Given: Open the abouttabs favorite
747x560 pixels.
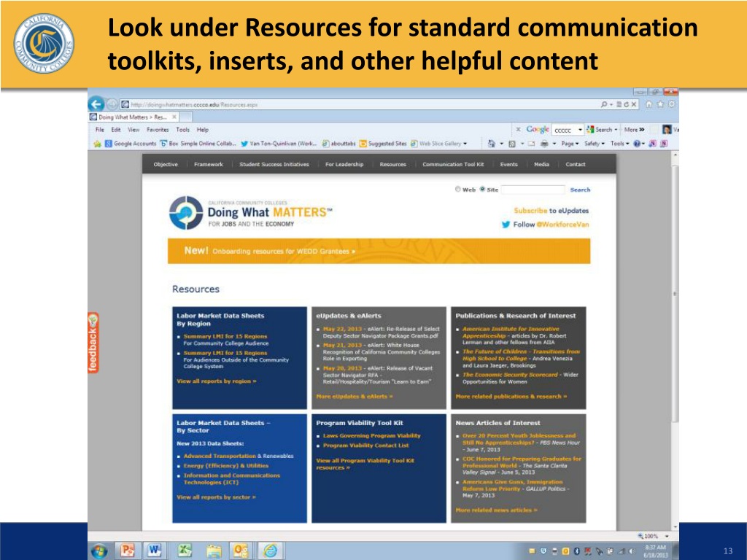Looking at the screenshot, I should [338, 144].
